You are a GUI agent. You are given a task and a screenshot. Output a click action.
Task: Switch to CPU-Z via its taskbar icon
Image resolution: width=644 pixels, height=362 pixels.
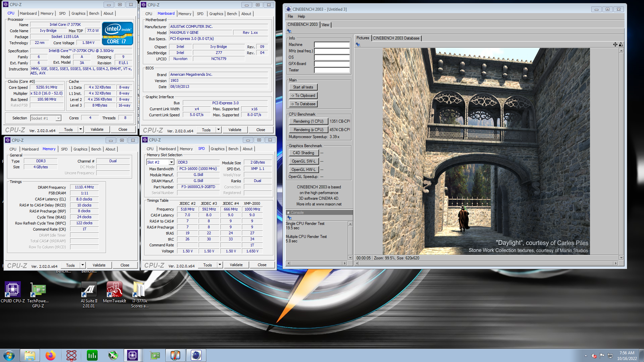pos(132,355)
